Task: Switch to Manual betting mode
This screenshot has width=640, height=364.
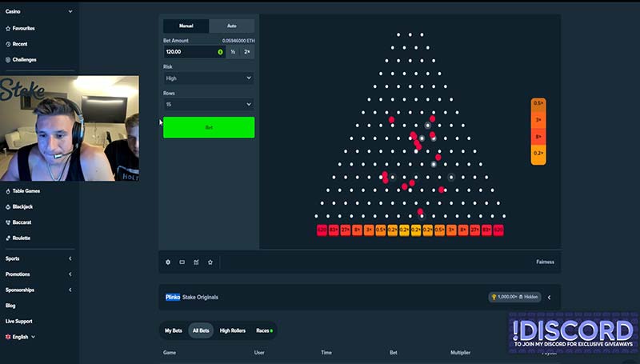Action: 186,26
